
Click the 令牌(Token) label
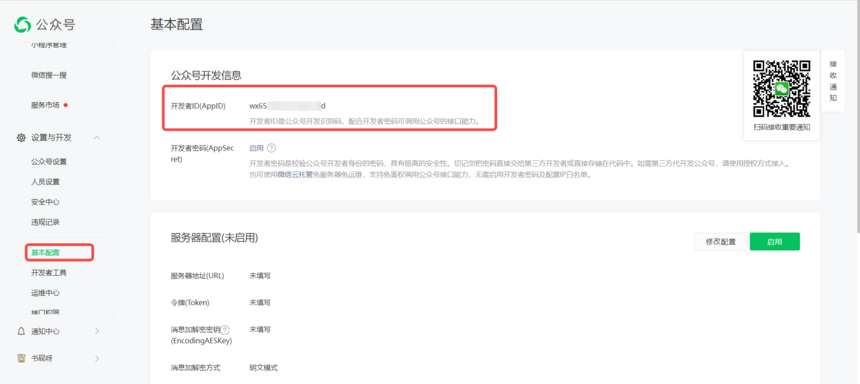point(190,302)
